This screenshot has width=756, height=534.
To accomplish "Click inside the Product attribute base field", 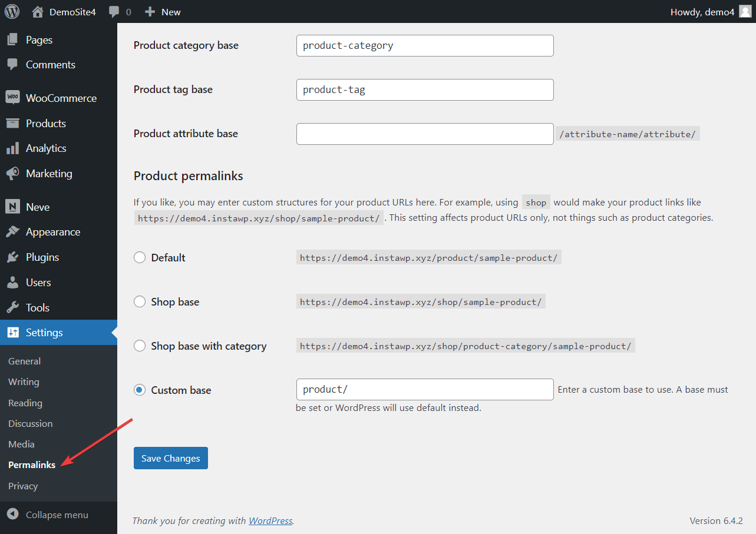I will tap(424, 134).
